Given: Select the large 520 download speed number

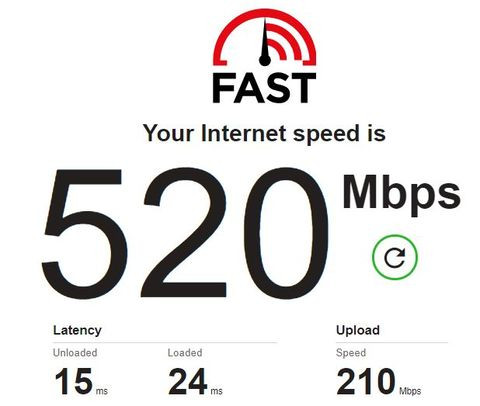Looking at the screenshot, I should [185, 233].
